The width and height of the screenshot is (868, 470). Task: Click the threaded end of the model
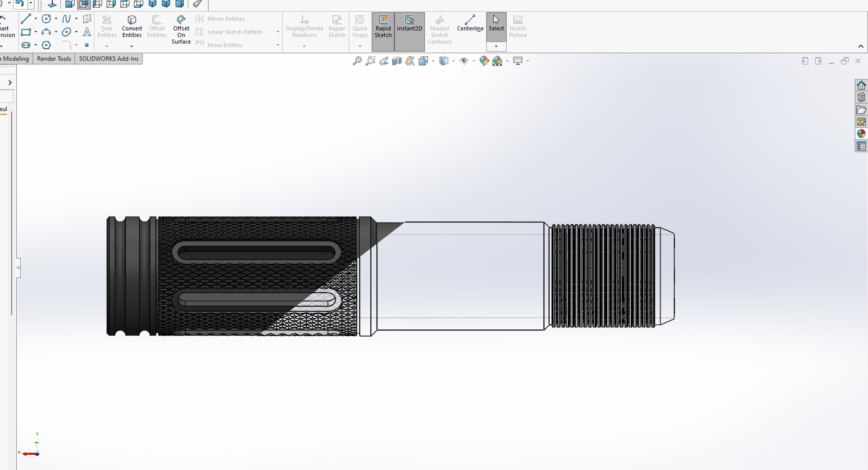[603, 276]
